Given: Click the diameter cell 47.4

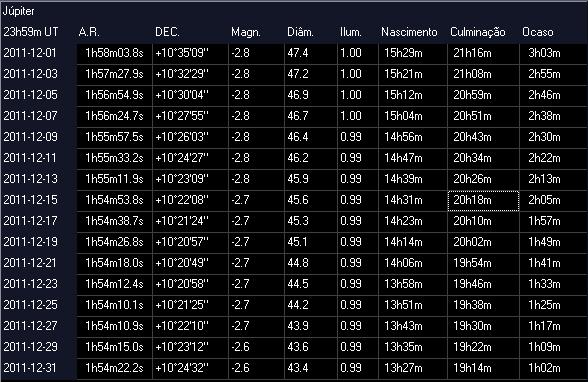Looking at the screenshot, I should [311, 53].
